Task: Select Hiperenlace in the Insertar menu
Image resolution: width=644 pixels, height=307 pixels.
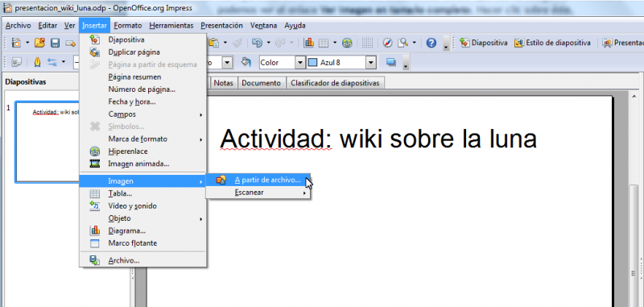Action: [x=143, y=151]
